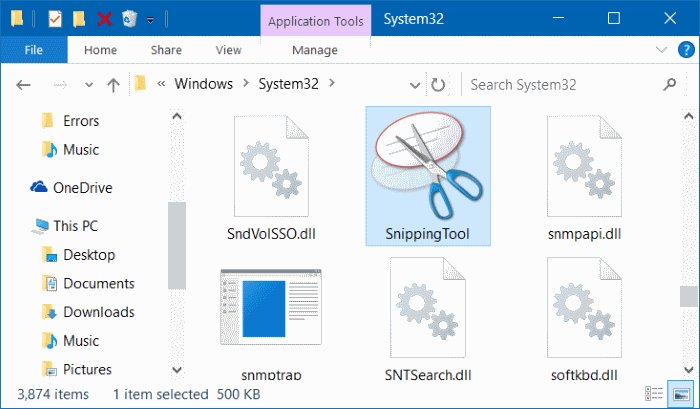This screenshot has height=409, width=700.
Task: Select the softkbd.dll file icon
Action: pyautogui.click(x=584, y=308)
